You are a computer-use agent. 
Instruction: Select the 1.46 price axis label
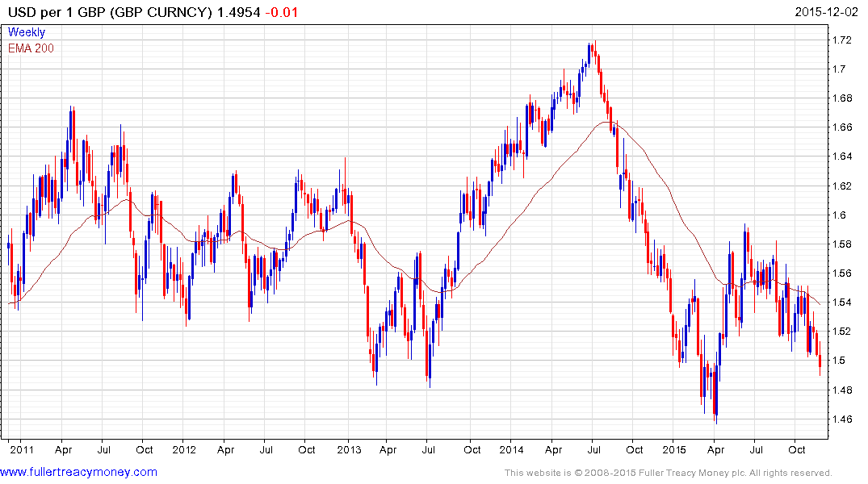click(x=842, y=419)
